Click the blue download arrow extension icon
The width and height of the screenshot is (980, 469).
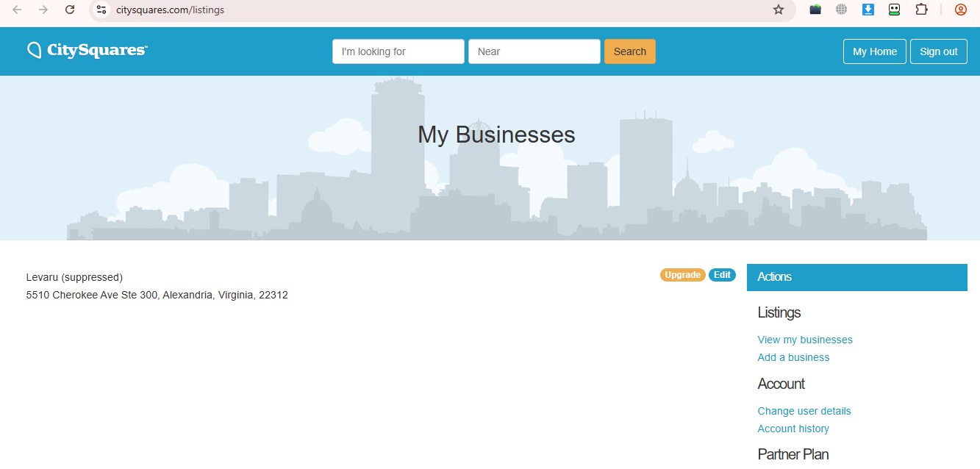[868, 10]
